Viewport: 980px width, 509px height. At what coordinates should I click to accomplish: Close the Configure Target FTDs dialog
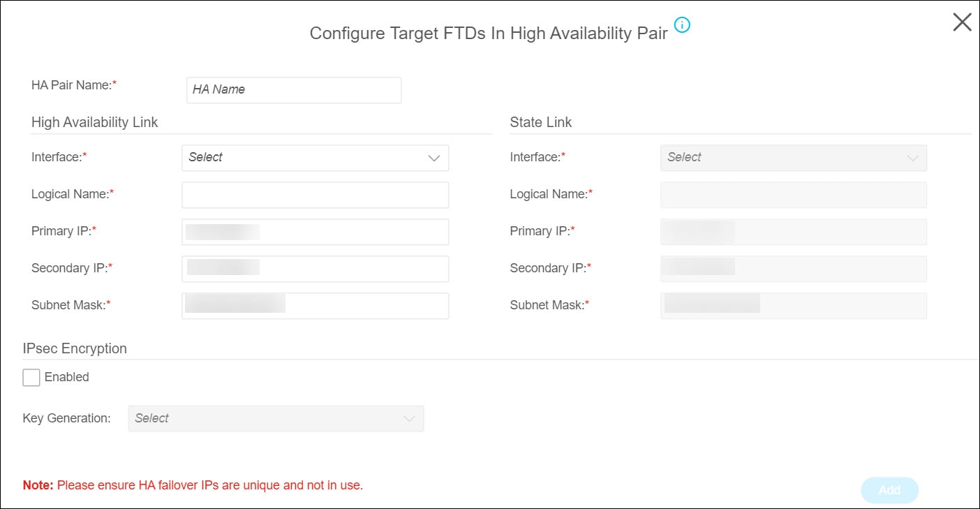tap(962, 22)
